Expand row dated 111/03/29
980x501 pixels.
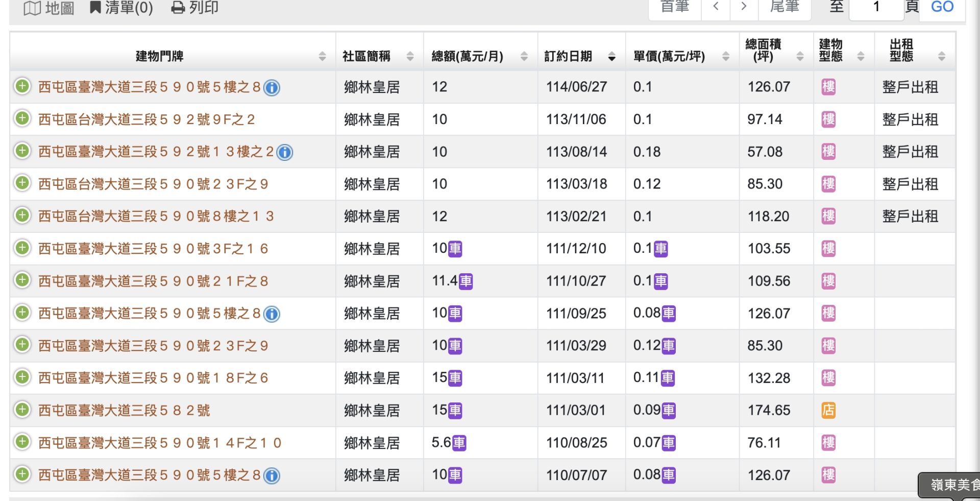(22, 345)
